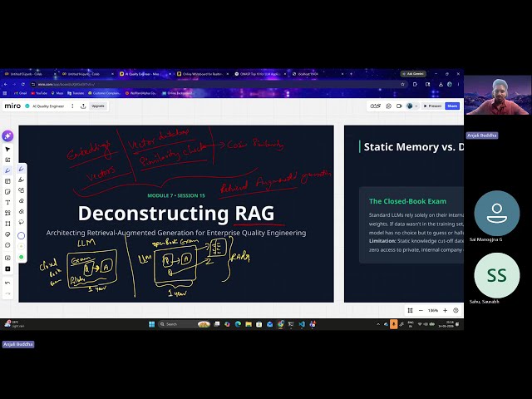Choose the smart drawing tool
This screenshot has width=532, height=399.
(x=21, y=190)
